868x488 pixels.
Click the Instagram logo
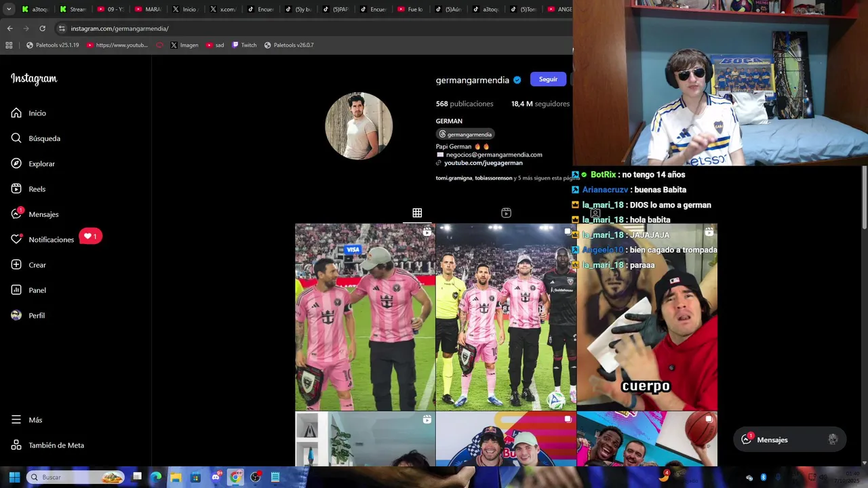(x=34, y=79)
